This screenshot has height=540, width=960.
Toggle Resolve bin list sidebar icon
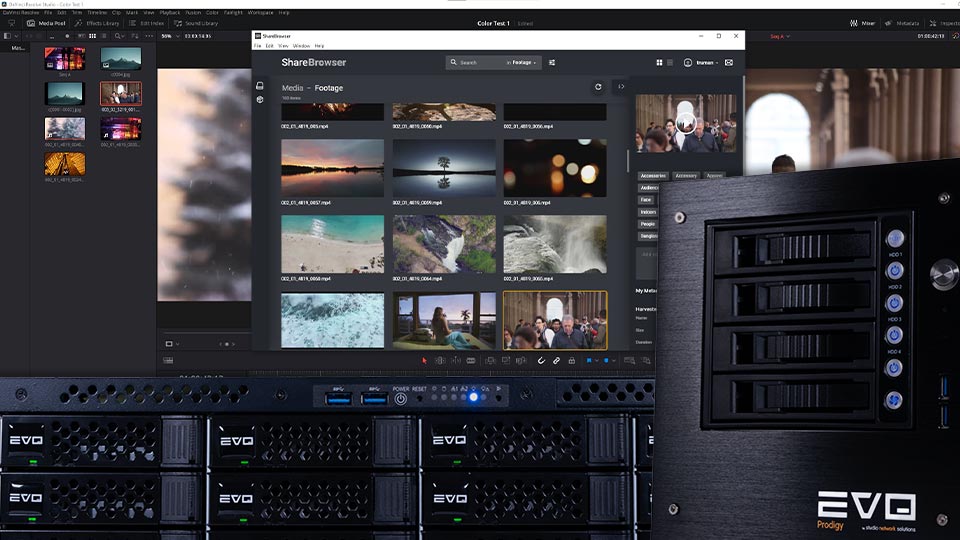[7, 36]
